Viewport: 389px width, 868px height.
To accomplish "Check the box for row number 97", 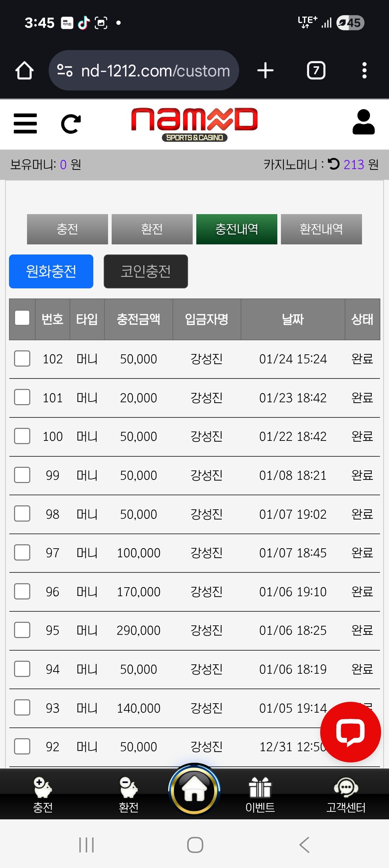I will [22, 552].
